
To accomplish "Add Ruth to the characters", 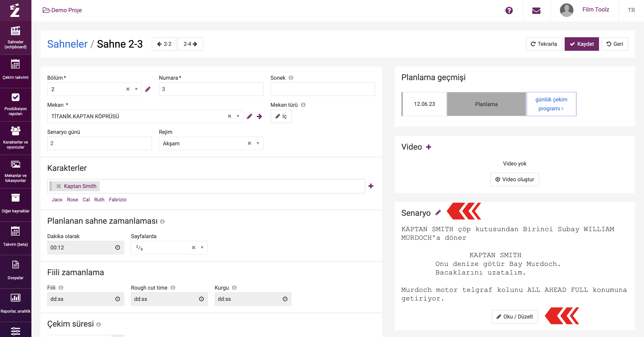I will pyautogui.click(x=99, y=200).
